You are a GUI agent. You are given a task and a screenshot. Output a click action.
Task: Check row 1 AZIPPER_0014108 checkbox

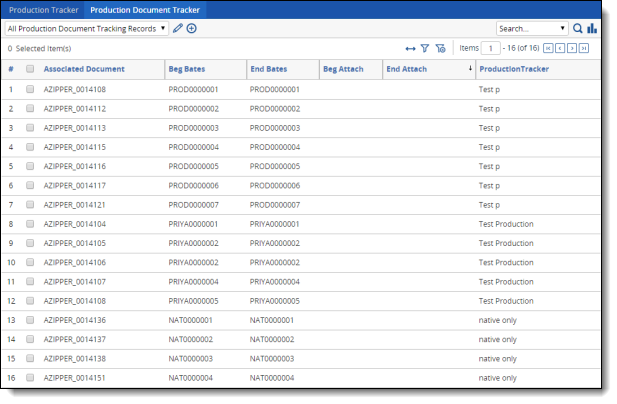pos(30,89)
